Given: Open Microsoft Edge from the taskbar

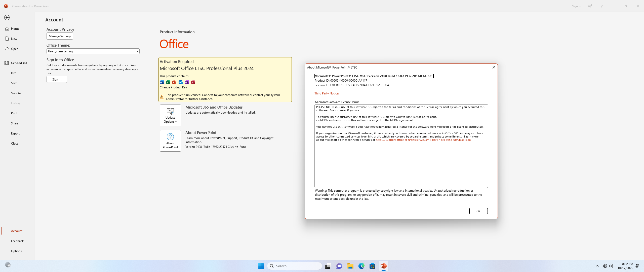Looking at the screenshot, I should coord(361,266).
